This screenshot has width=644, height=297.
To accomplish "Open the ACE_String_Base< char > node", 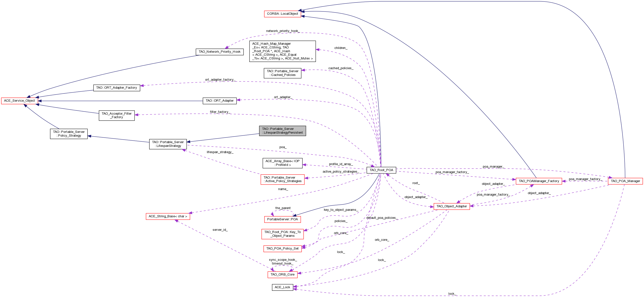I will [x=168, y=216].
